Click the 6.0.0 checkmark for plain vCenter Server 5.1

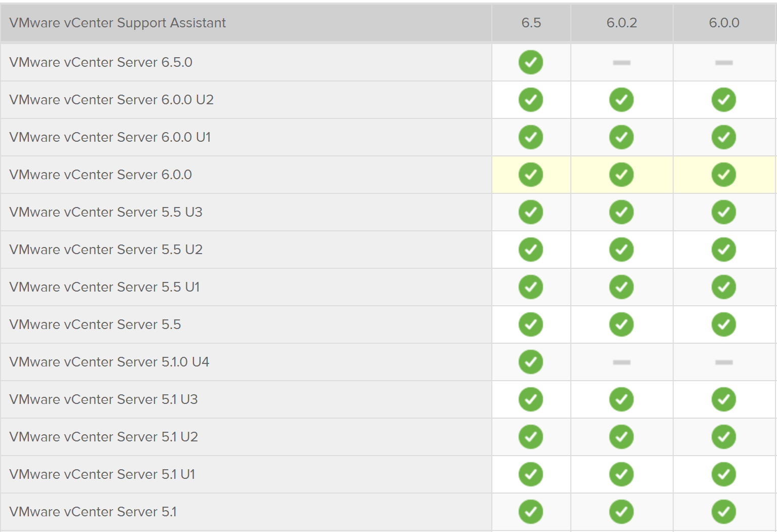[724, 512]
